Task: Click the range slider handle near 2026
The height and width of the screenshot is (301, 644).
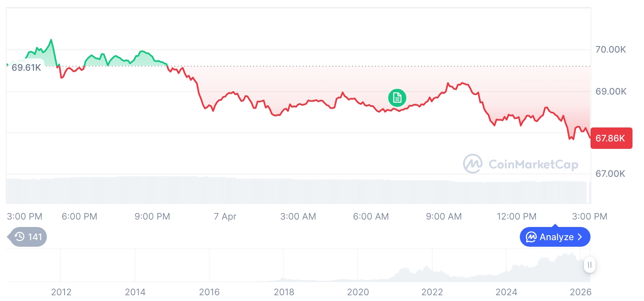Action: 590,265
